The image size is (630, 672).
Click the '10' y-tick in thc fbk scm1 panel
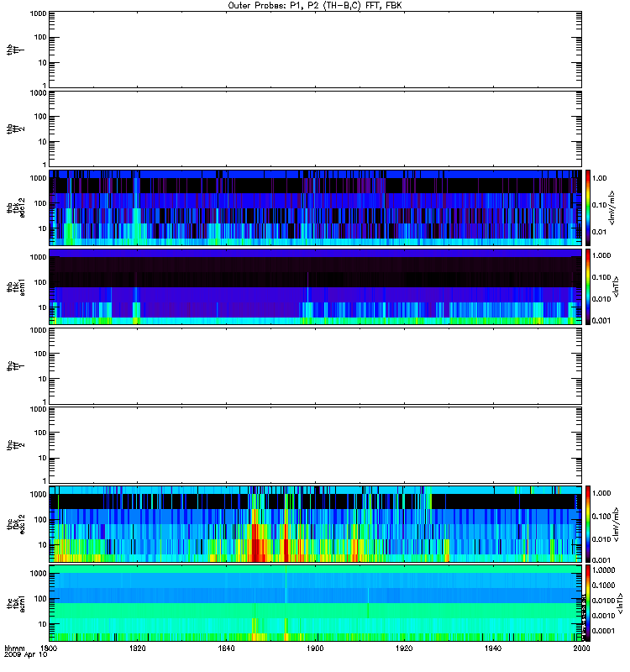pos(43,624)
